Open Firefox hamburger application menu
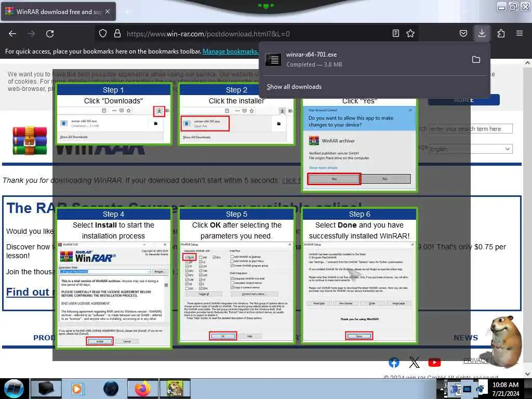Screen dimensions: 532x399 point(520,33)
